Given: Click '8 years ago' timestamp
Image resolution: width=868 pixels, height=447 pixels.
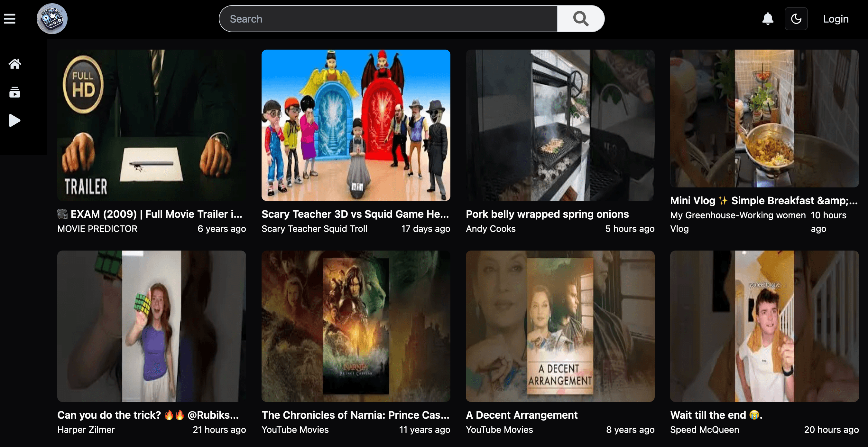Looking at the screenshot, I should [630, 430].
